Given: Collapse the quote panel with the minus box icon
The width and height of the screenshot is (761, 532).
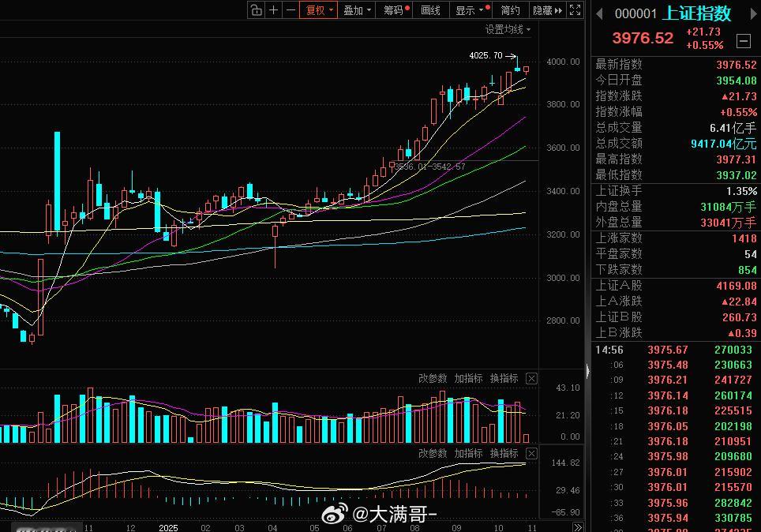Looking at the screenshot, I should [743, 42].
